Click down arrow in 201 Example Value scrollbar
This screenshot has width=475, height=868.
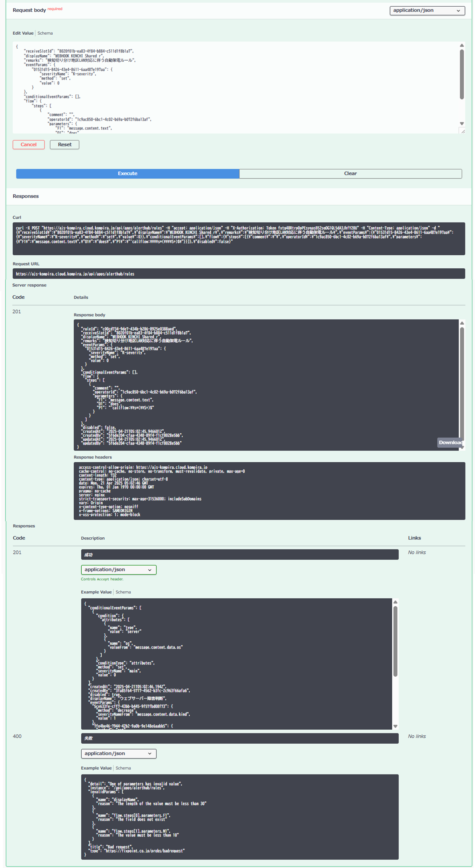pos(395,726)
